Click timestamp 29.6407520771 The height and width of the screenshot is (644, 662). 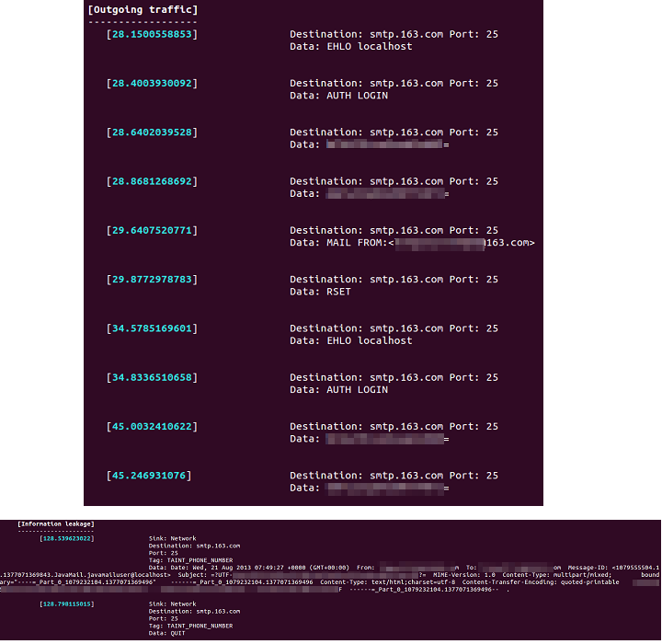pyautogui.click(x=152, y=230)
